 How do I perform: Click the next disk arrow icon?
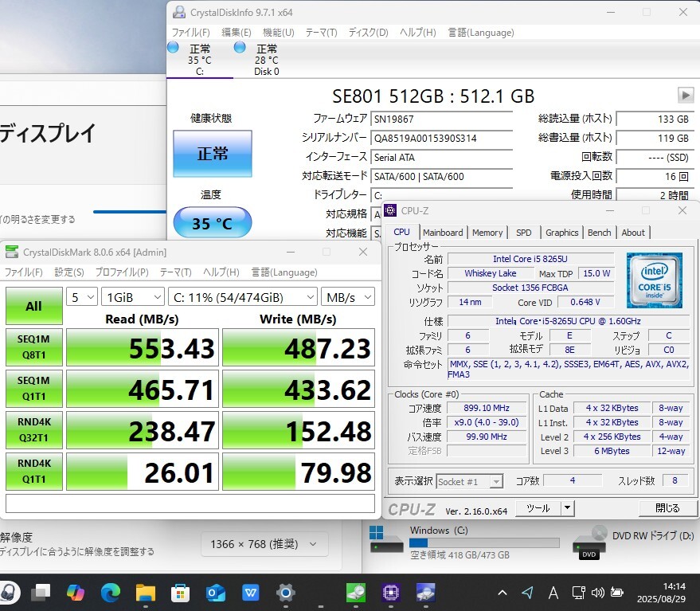click(x=686, y=96)
